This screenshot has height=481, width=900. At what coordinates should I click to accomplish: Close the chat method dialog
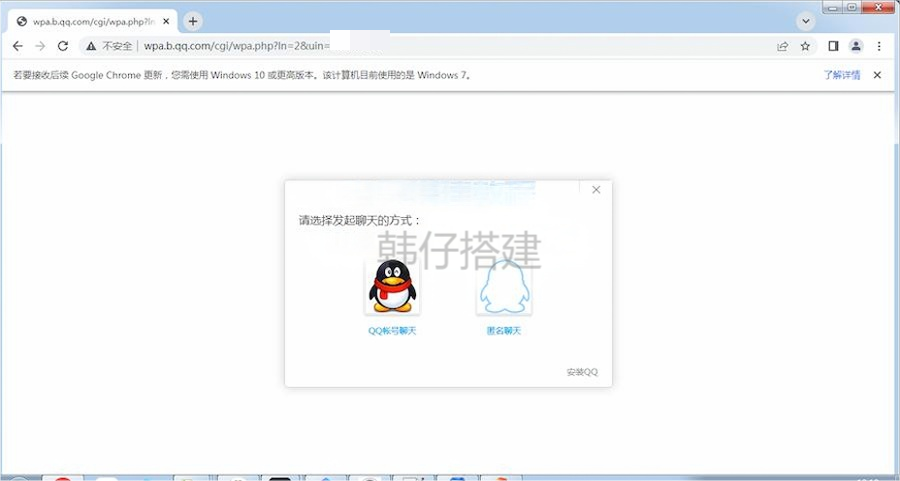tap(596, 190)
